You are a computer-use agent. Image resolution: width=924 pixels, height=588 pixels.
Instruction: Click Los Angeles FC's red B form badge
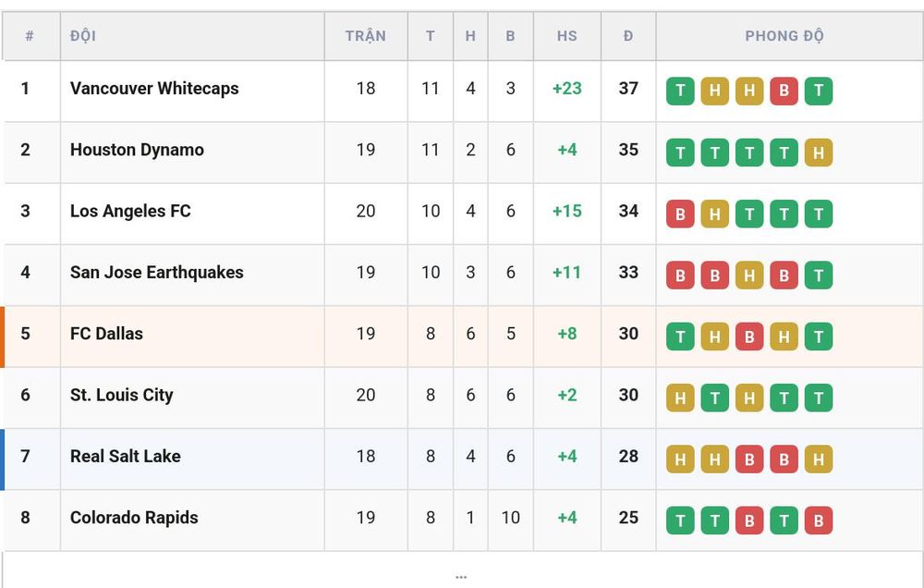click(x=680, y=214)
